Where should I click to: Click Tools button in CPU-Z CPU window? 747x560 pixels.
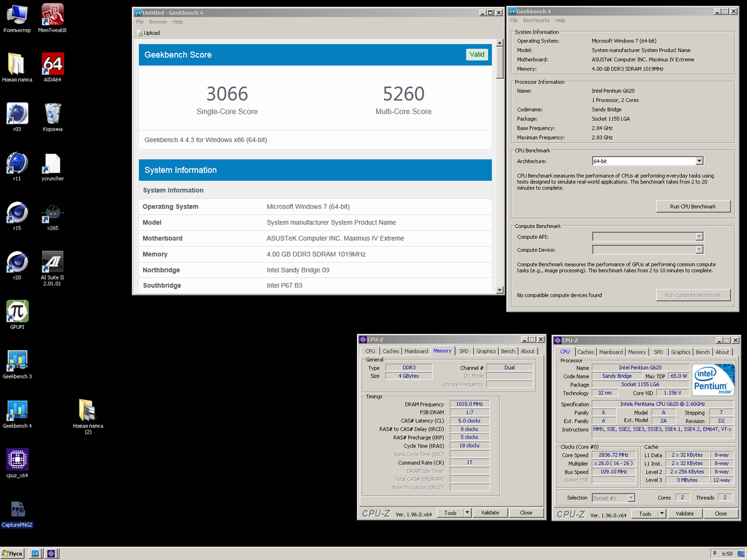[645, 514]
